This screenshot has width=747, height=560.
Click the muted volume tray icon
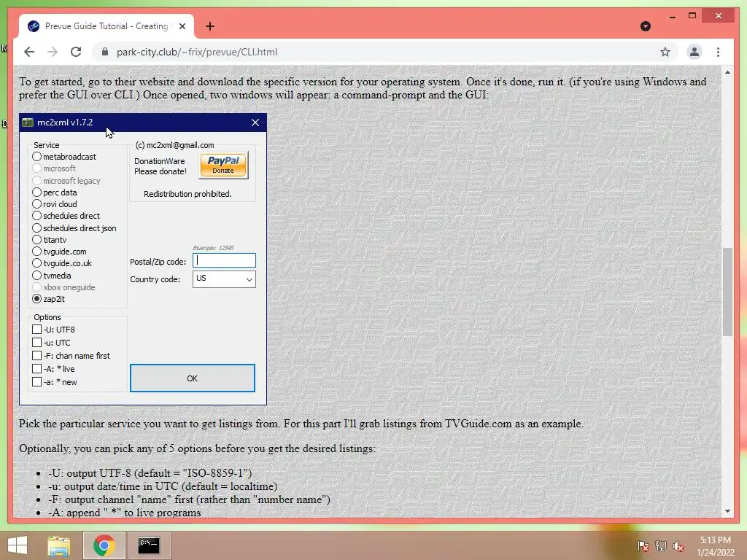678,547
